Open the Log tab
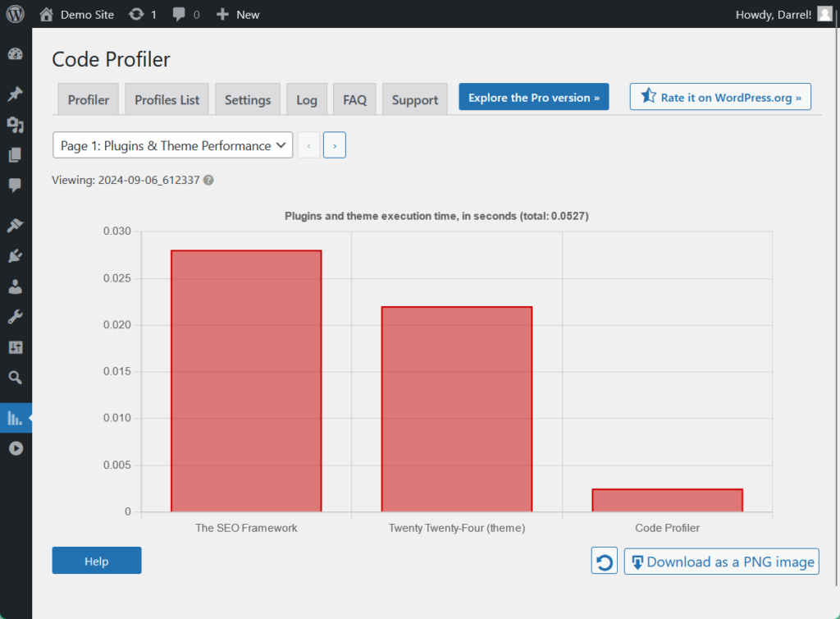Screen dimensions: 840x619 pyautogui.click(x=307, y=99)
